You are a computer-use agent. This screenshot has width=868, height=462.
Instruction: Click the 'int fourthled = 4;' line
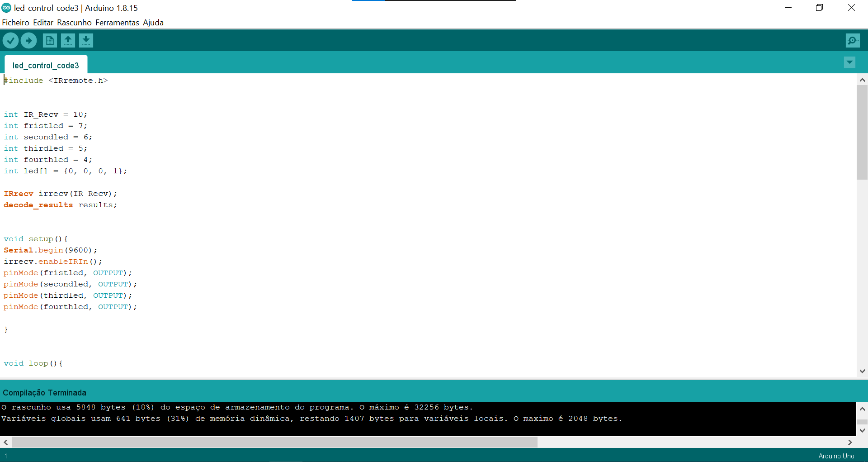[x=48, y=160]
